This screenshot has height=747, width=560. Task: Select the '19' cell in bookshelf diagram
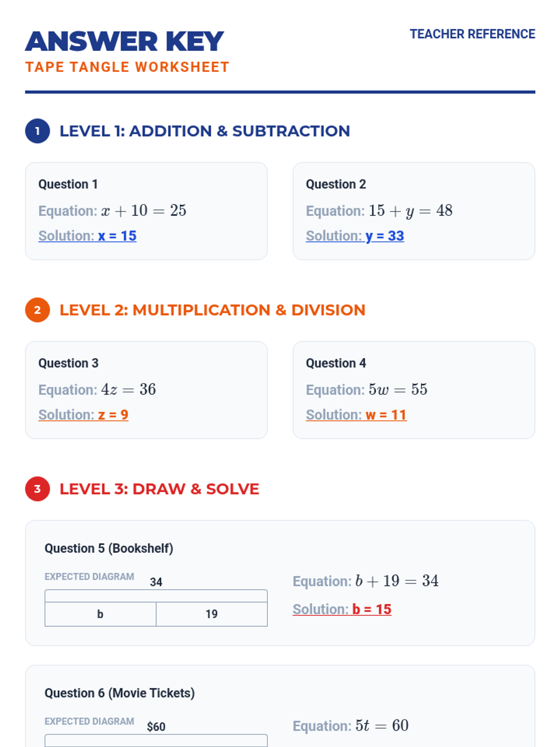(x=211, y=614)
